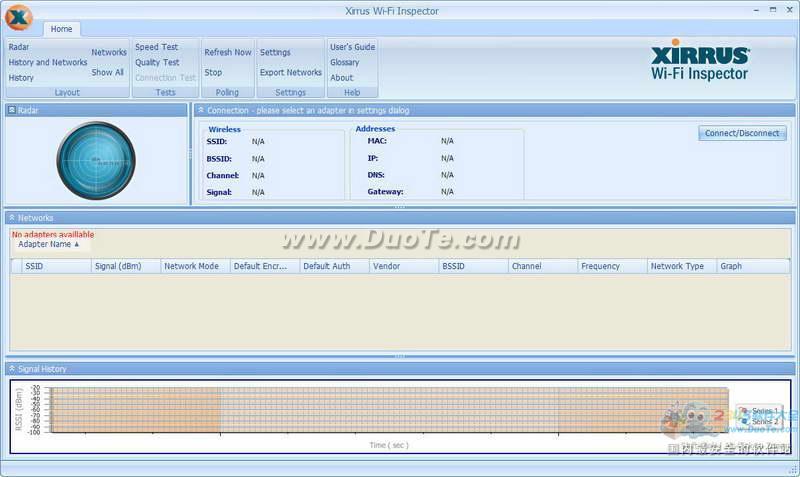Collapse the Radar panel header icon
Viewport: 800px width, 477px height.
tap(12, 110)
